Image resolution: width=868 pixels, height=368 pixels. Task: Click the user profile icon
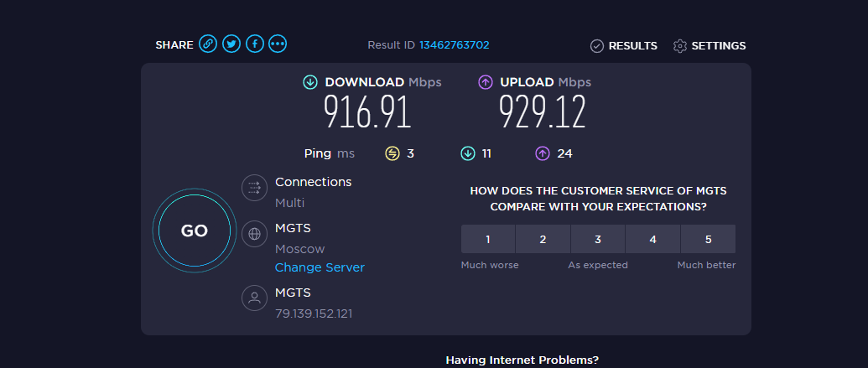click(254, 298)
